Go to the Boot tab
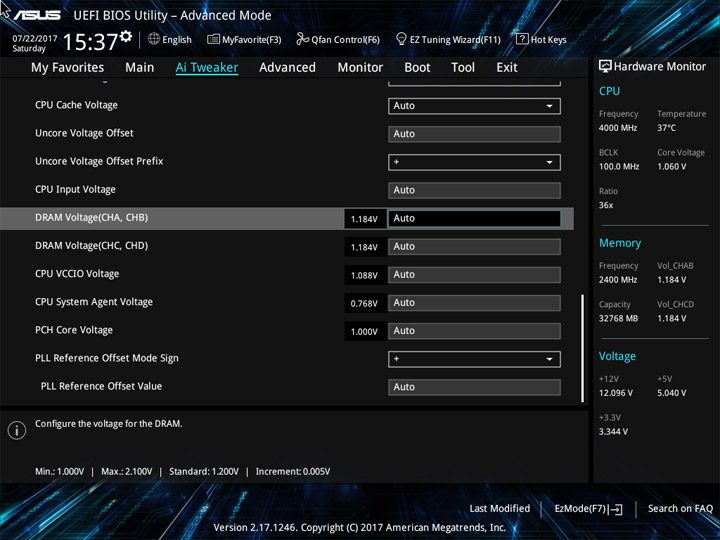The height and width of the screenshot is (540, 720). click(417, 68)
